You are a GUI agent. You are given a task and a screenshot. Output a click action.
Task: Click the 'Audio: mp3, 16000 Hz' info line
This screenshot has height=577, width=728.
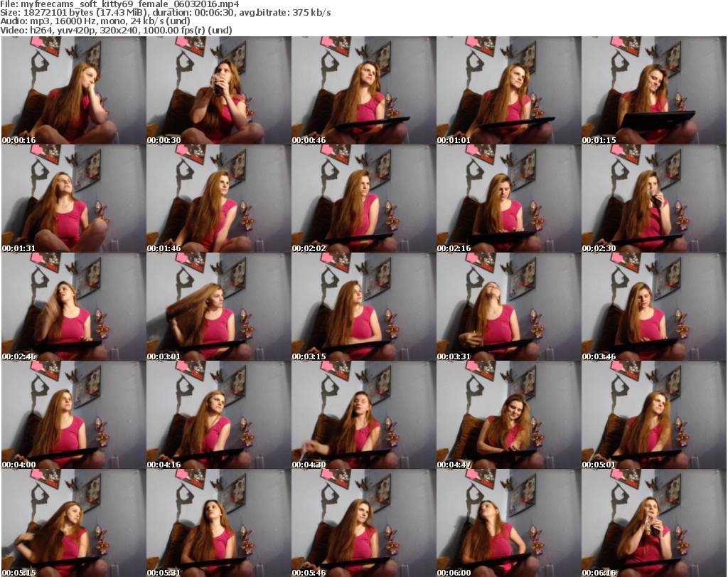[x=95, y=21]
